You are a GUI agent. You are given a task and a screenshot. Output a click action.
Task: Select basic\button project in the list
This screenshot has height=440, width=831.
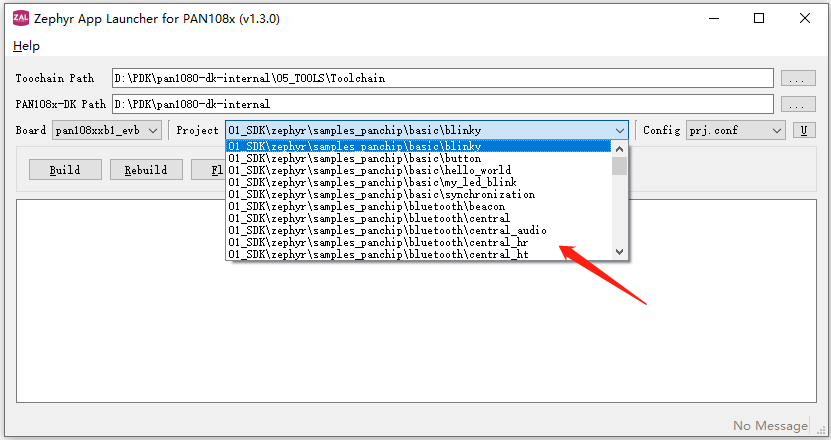coord(419,159)
